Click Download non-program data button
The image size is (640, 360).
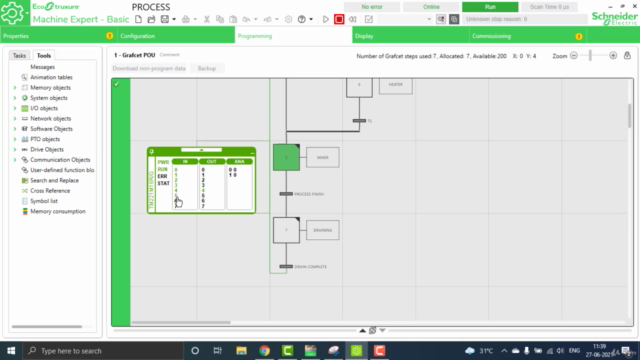(x=149, y=68)
